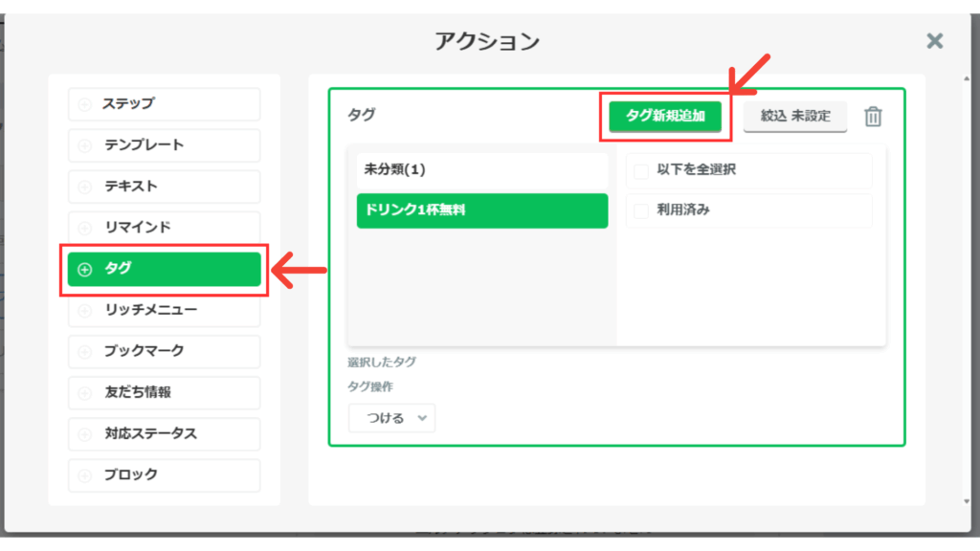Add the ブロック action
Image resolution: width=980 pixels, height=551 pixels.
(164, 474)
